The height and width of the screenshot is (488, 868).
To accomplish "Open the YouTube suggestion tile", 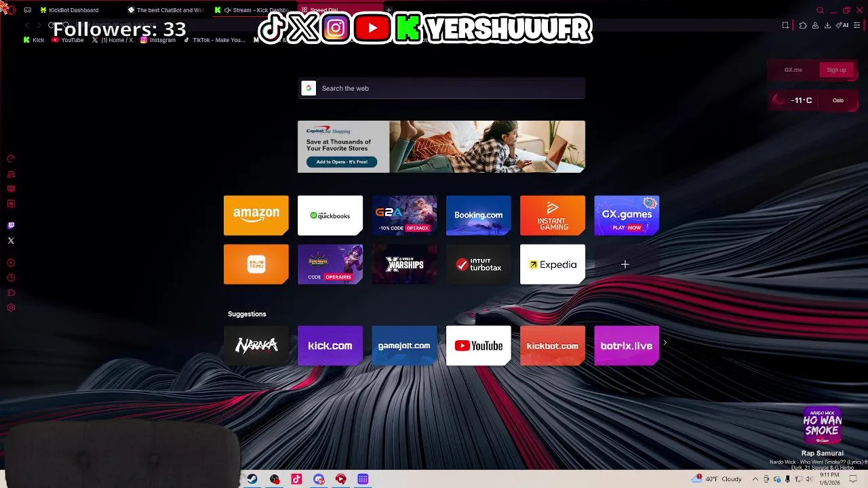I will pyautogui.click(x=478, y=346).
